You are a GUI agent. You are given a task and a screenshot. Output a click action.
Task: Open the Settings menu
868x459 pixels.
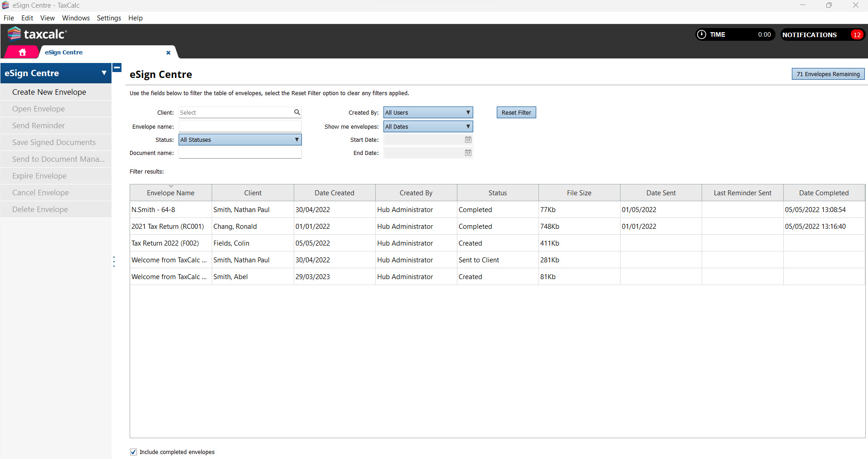[109, 18]
